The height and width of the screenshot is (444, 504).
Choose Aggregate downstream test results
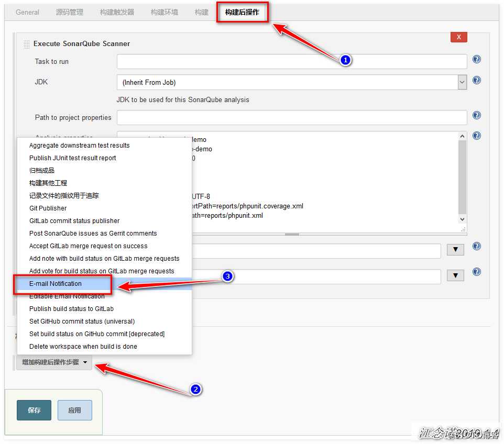click(104, 145)
